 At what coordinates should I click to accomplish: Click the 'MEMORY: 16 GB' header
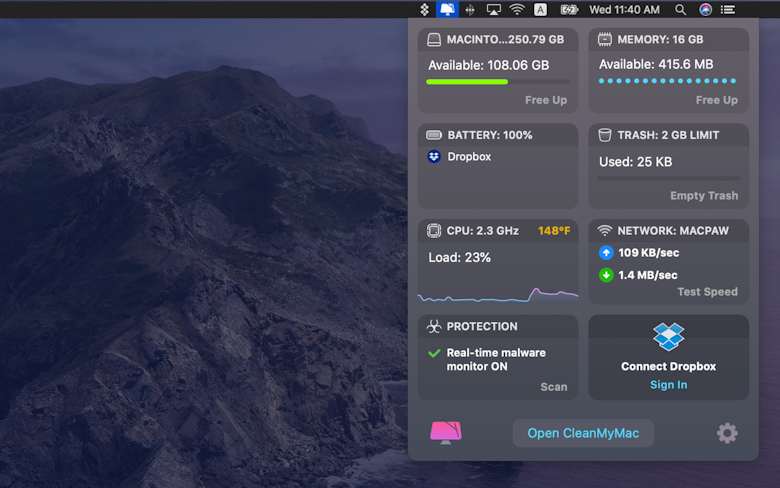pos(660,40)
